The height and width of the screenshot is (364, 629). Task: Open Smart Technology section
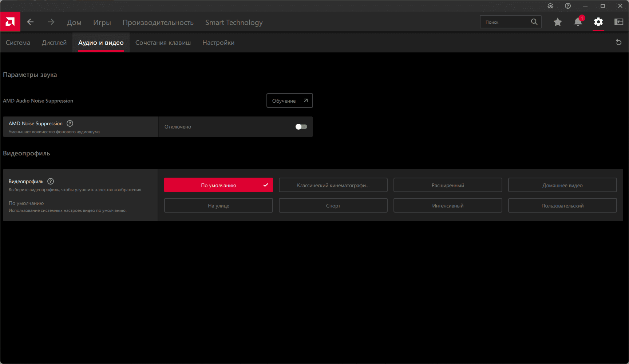click(x=234, y=23)
